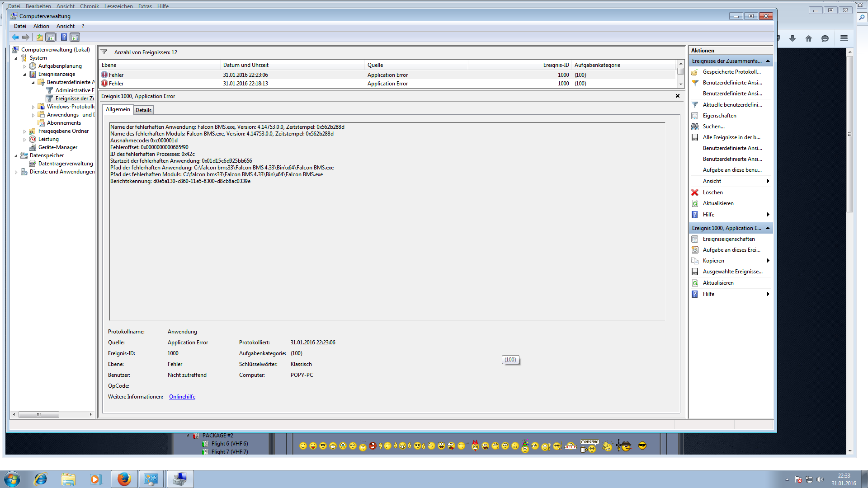Screen dimensions: 868x488
Task: Sort by Ereignis-ID column header
Action: (520, 65)
